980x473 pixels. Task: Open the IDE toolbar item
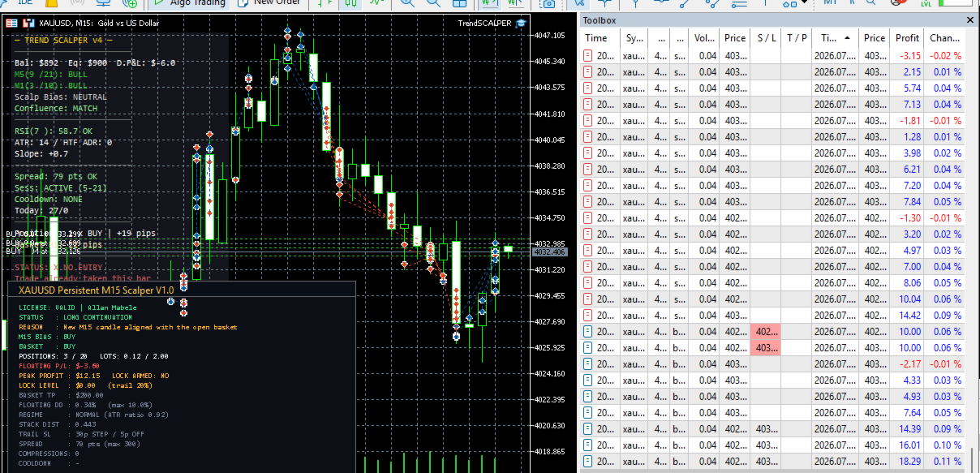click(x=24, y=2)
